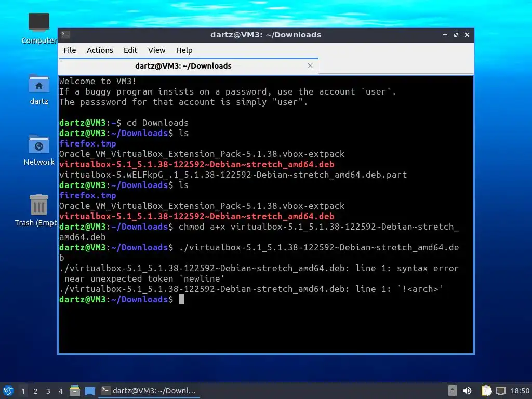
Task: Switch to workspace 2
Action: click(x=36, y=391)
